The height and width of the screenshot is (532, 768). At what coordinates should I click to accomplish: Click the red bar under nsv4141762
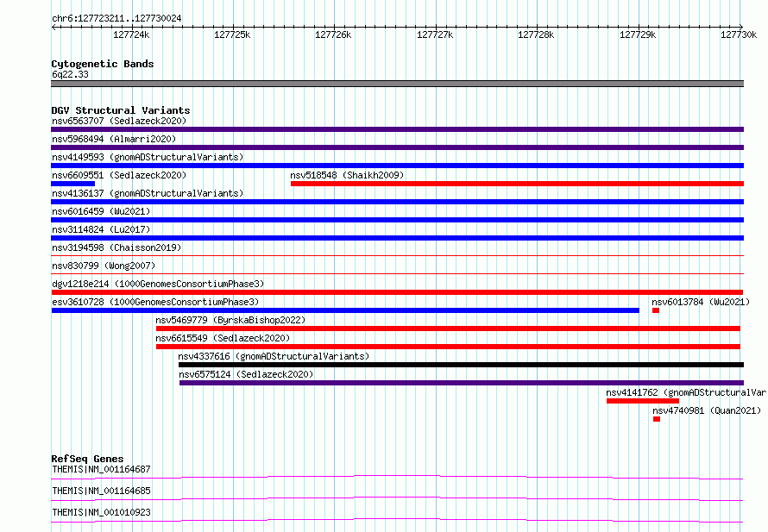coord(643,401)
